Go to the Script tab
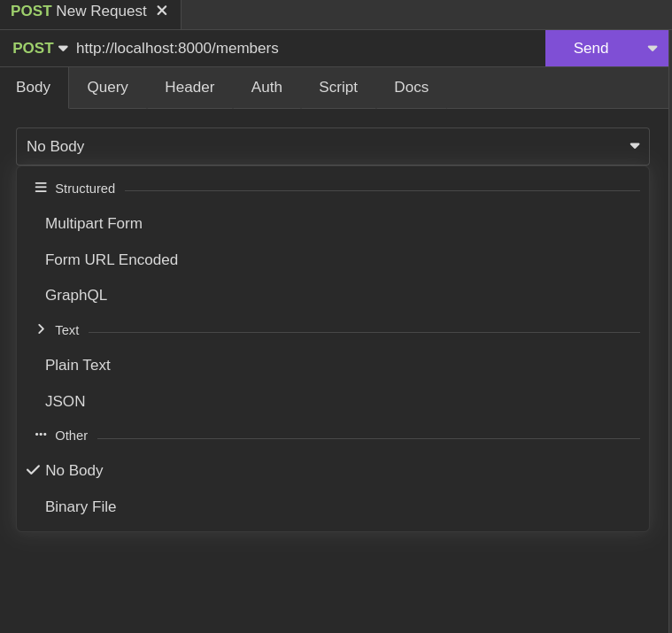Viewport: 672px width, 633px height. click(x=338, y=87)
